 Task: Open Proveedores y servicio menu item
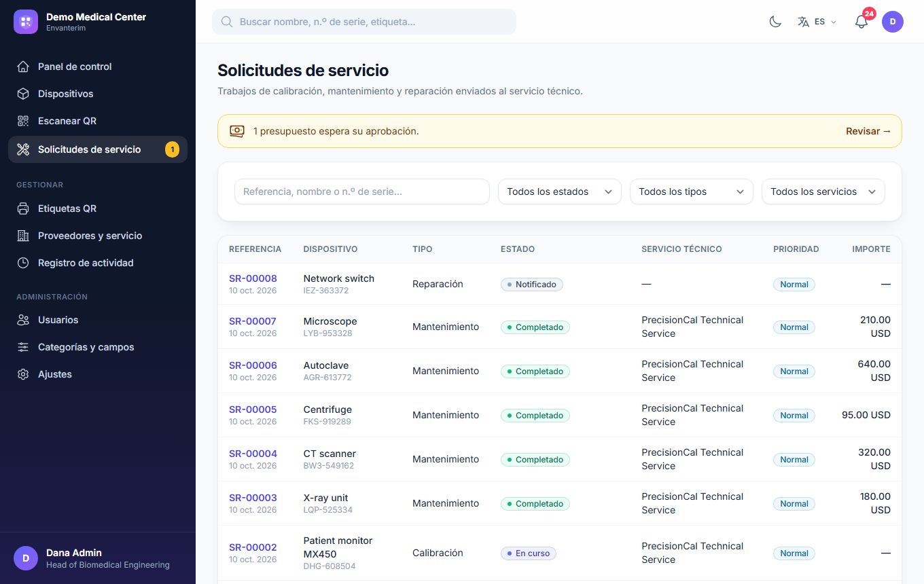coord(98,236)
